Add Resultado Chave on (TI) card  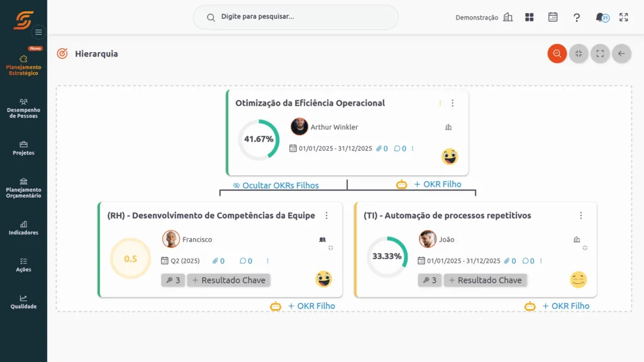pyautogui.click(x=485, y=280)
